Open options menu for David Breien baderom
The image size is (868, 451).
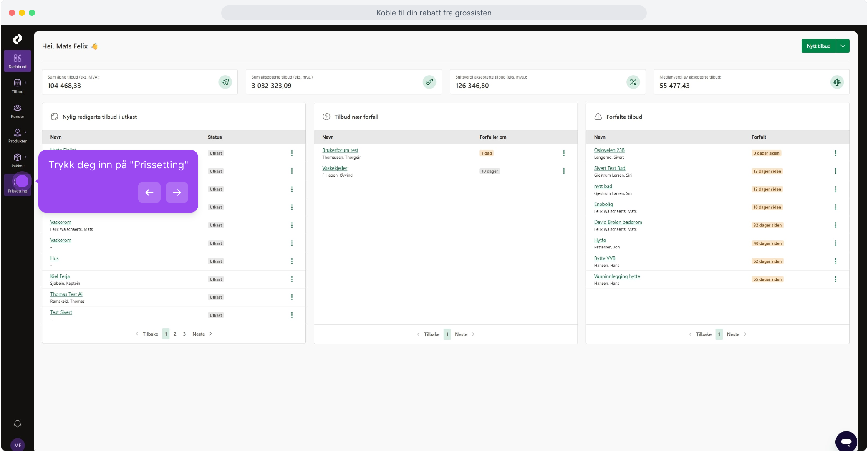click(x=835, y=225)
